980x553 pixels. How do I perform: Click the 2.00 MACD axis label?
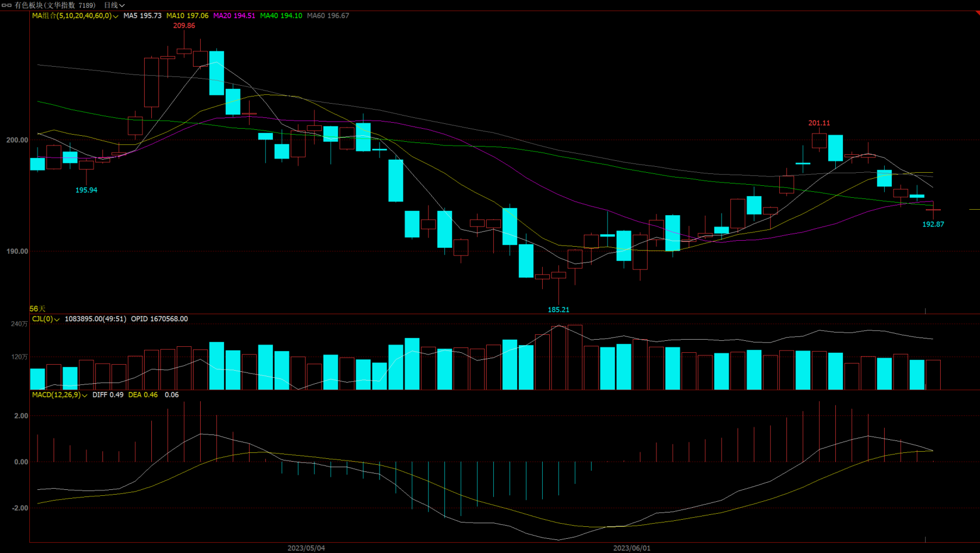(x=21, y=416)
